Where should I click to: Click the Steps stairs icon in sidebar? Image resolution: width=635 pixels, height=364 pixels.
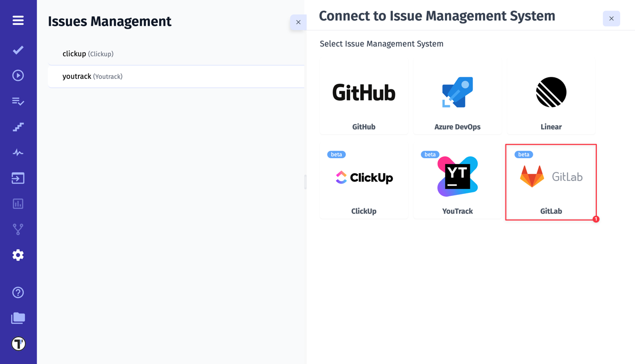click(x=18, y=127)
